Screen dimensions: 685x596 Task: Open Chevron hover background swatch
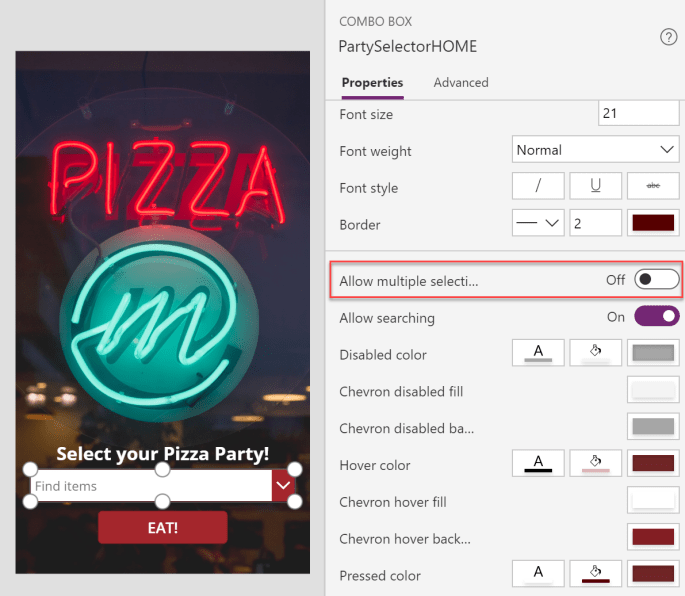(x=653, y=537)
